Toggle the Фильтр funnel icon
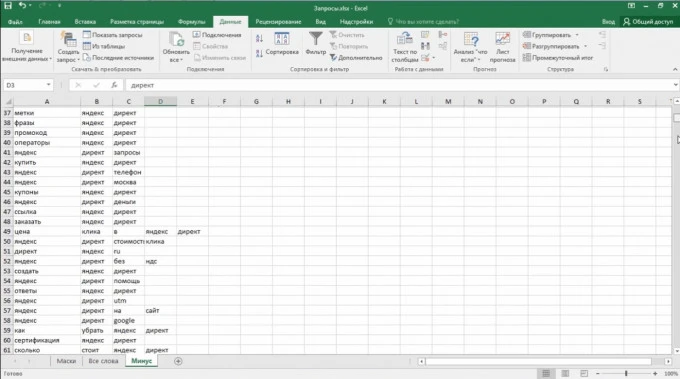This screenshot has height=379, width=680. [x=316, y=39]
